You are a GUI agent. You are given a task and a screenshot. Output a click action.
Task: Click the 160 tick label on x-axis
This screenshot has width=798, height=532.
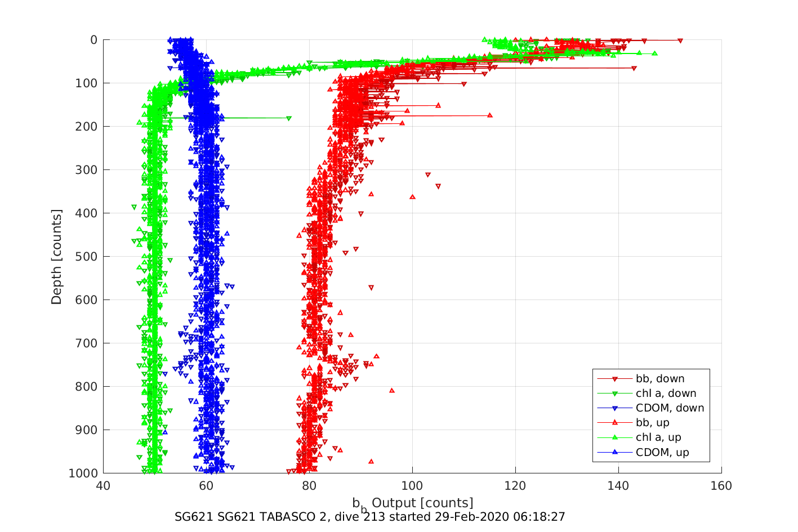pos(721,486)
